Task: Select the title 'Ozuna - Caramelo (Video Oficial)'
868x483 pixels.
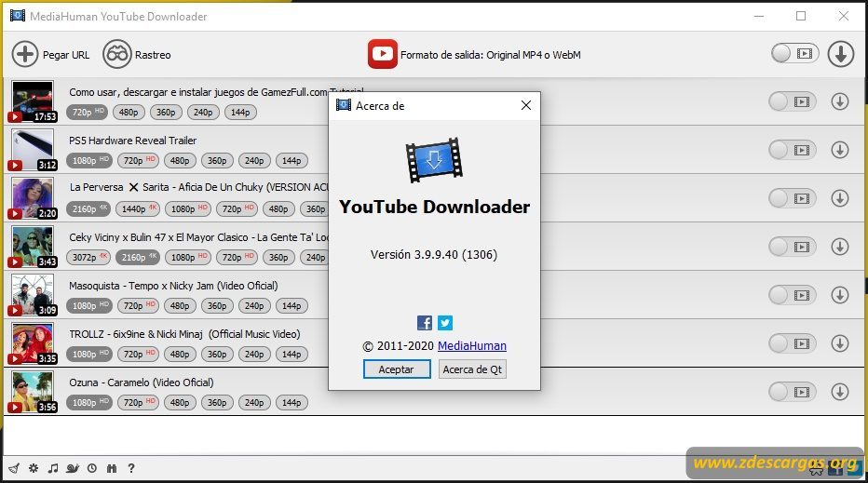Action: point(142,382)
